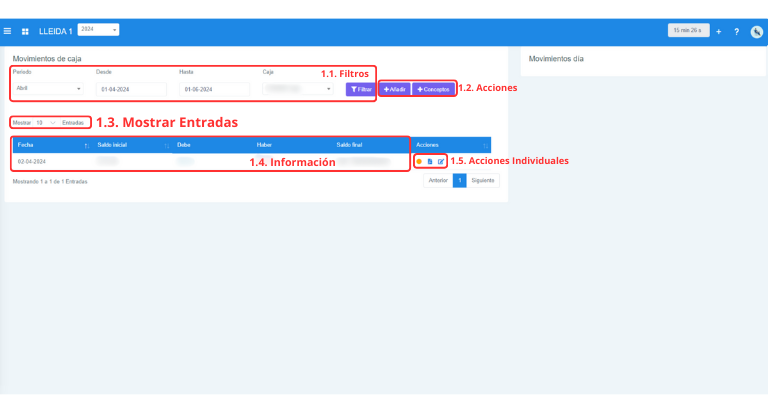Open the hamburger menu

pos(8,31)
